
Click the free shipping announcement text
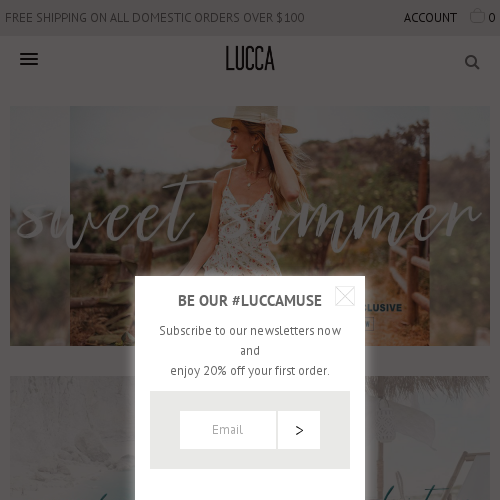pos(155,18)
